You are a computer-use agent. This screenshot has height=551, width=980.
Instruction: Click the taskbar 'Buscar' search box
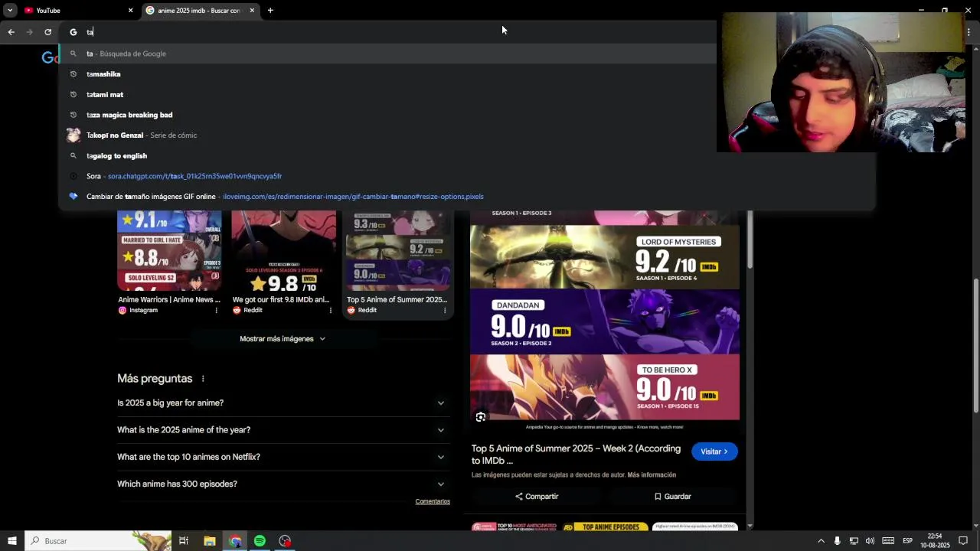97,541
